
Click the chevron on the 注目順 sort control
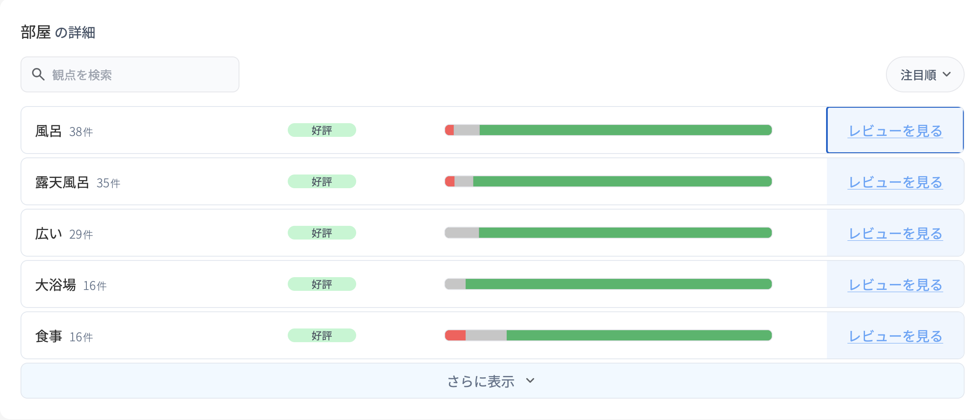click(948, 74)
